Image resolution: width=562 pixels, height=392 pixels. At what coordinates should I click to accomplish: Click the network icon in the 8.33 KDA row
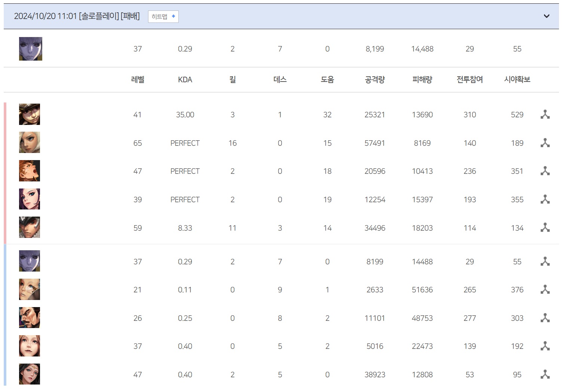coord(545,228)
